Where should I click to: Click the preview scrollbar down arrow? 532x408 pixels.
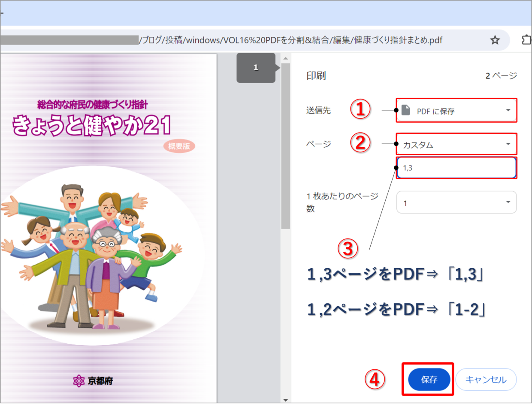[285, 400]
